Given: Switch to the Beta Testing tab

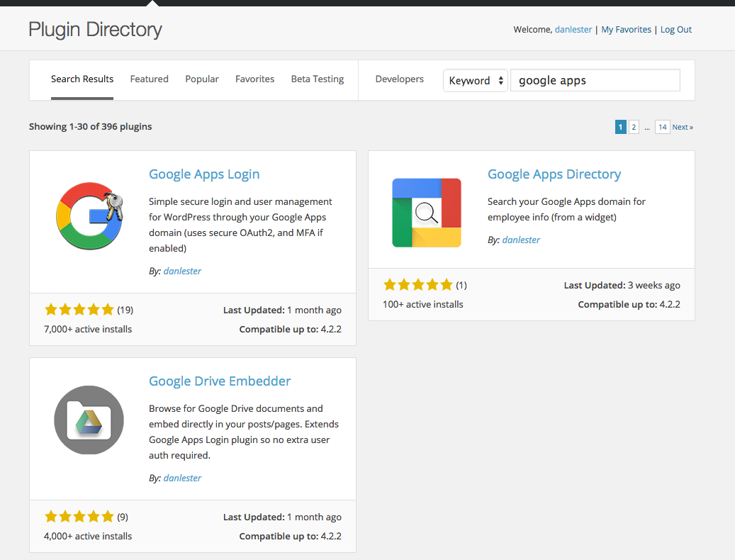Looking at the screenshot, I should (318, 79).
